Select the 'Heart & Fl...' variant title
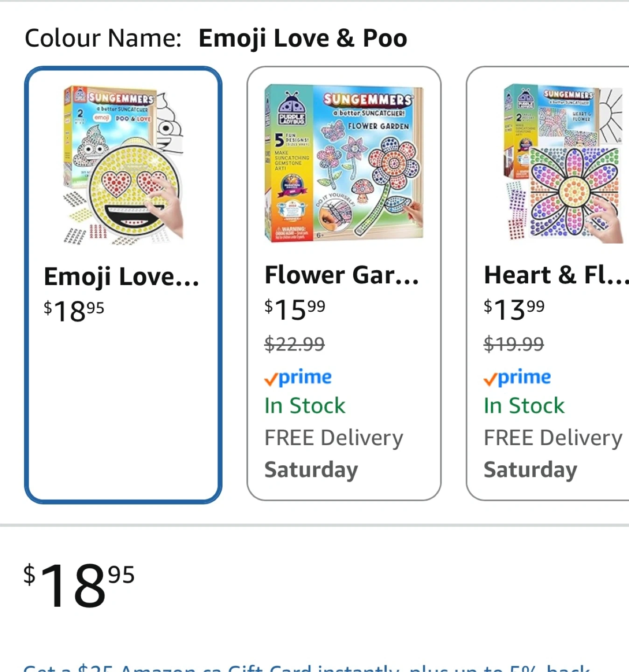This screenshot has width=629, height=672. pyautogui.click(x=555, y=275)
